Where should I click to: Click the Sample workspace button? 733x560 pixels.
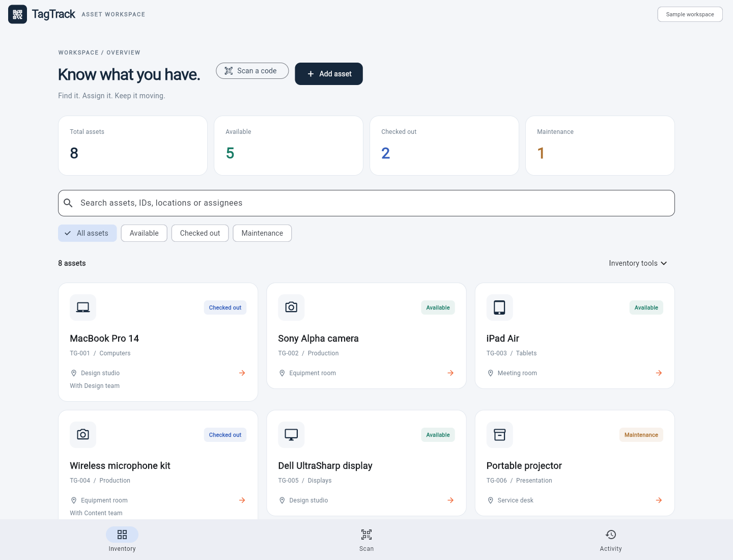coord(690,14)
